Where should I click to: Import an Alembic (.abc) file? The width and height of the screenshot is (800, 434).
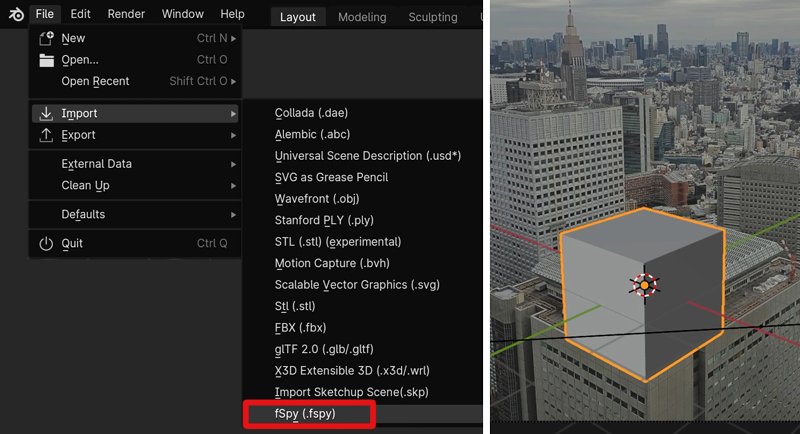pos(312,134)
